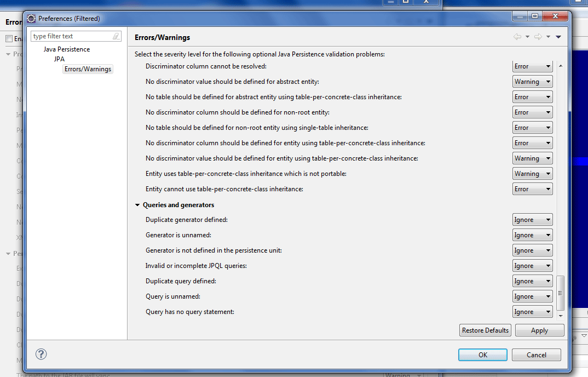
Task: Open dropdown for inheritance which is not portable
Action: (533, 174)
